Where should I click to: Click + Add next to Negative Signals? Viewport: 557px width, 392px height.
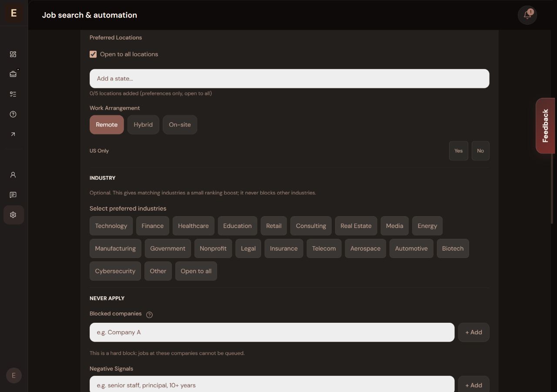pos(474,384)
